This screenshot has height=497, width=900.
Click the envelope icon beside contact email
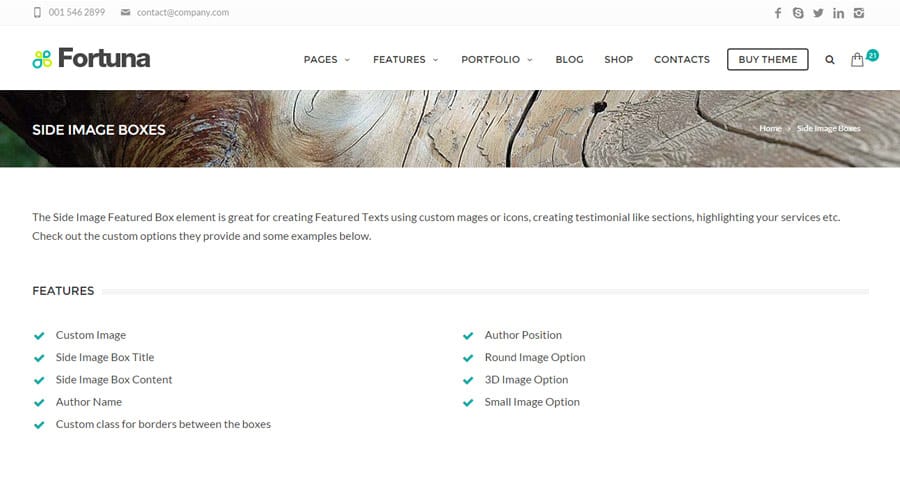[x=125, y=12]
